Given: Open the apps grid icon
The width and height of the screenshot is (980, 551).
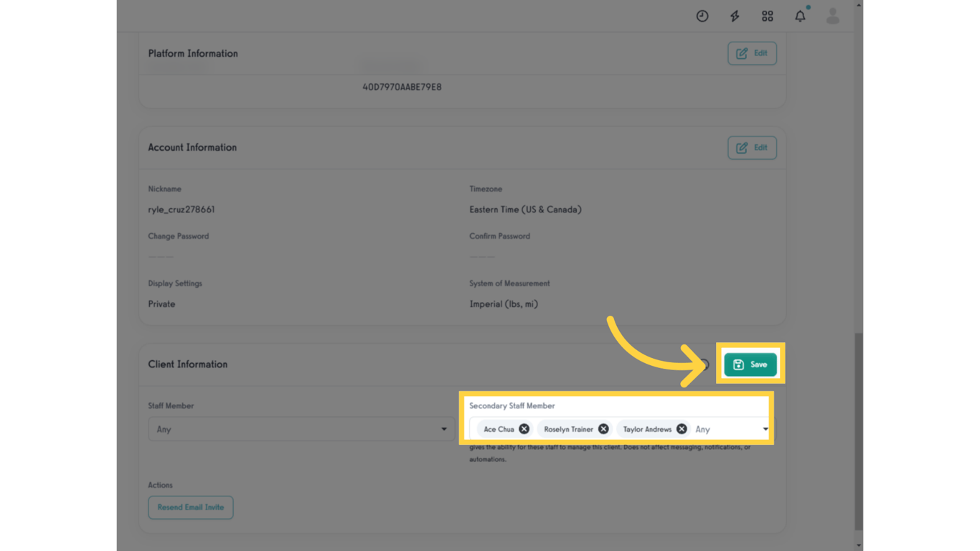Looking at the screenshot, I should [768, 16].
